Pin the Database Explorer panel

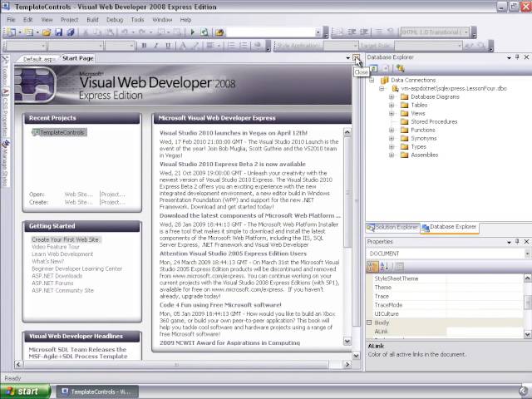coord(517,57)
